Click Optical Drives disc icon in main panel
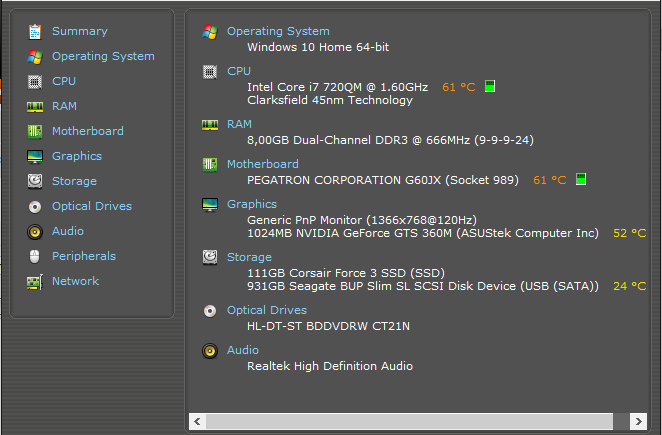 click(210, 311)
